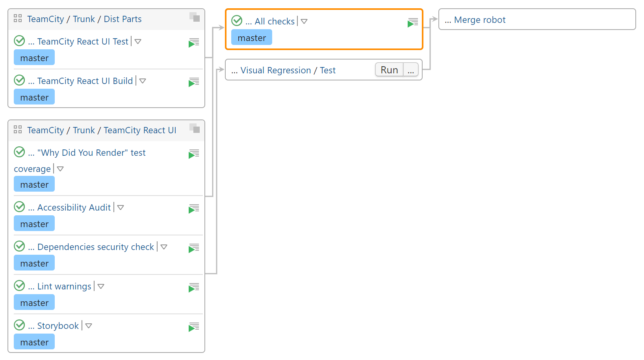
Task: Navigate to the Visual Regression project
Action: 275,70
